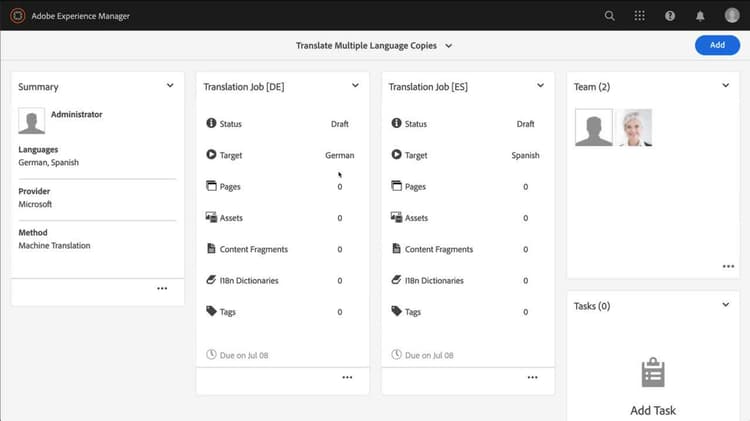Open the Team tile ellipsis menu
Viewport: 750px width, 421px height.
pos(728,266)
